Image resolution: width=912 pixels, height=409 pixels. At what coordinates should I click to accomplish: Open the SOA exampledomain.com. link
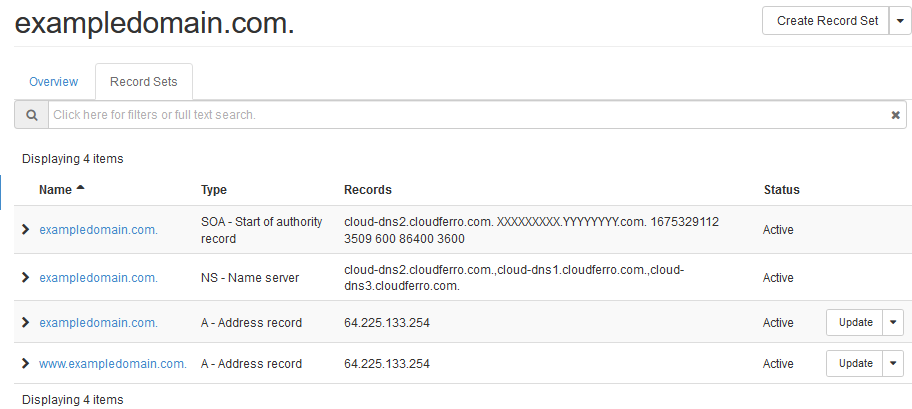click(98, 230)
